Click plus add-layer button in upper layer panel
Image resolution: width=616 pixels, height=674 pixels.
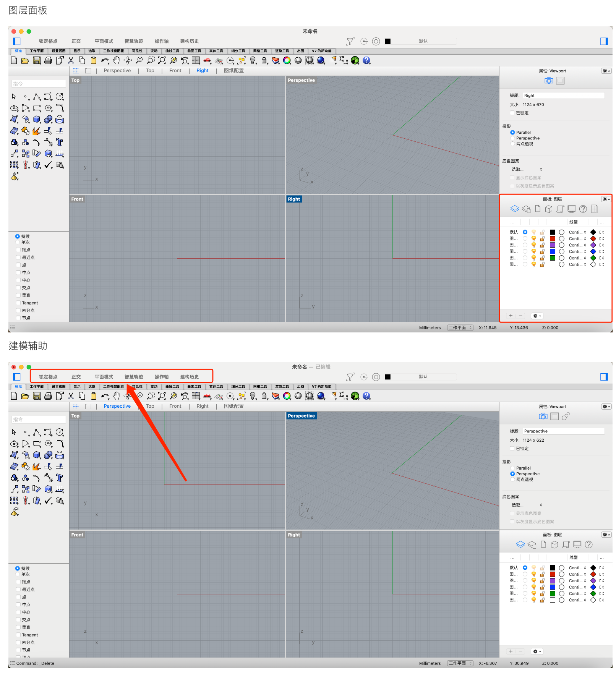[511, 316]
